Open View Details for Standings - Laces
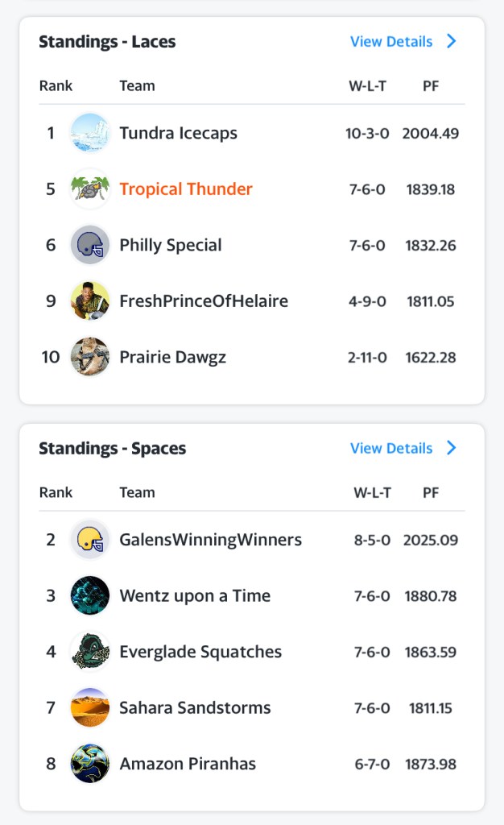 391,41
